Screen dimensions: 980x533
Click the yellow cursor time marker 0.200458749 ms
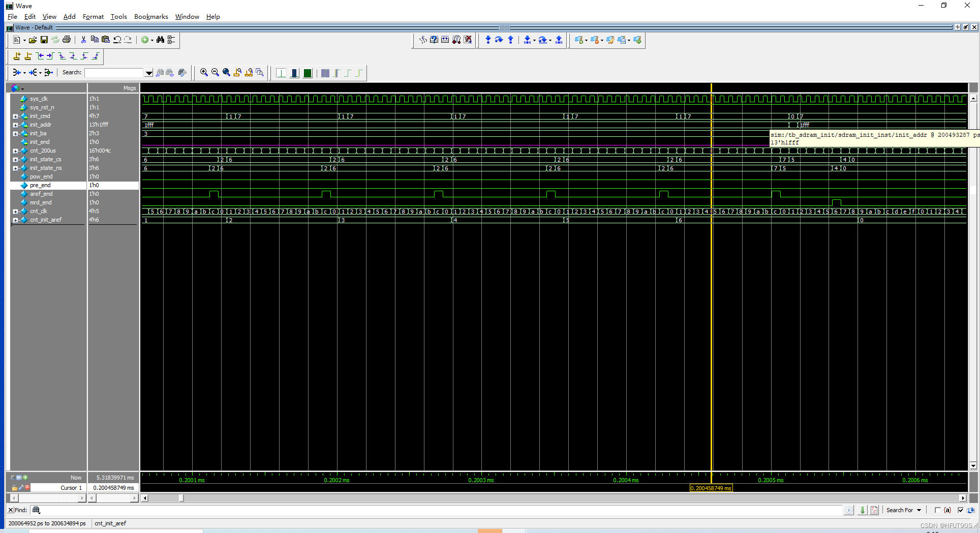tap(711, 488)
